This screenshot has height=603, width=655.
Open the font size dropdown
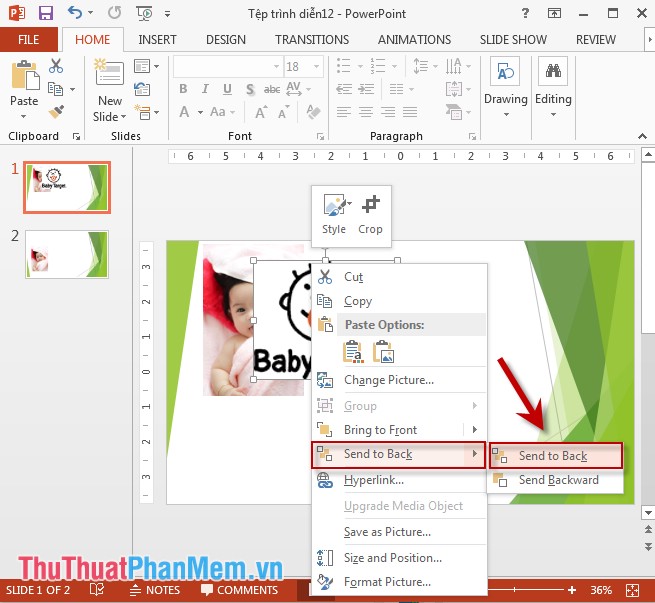317,66
